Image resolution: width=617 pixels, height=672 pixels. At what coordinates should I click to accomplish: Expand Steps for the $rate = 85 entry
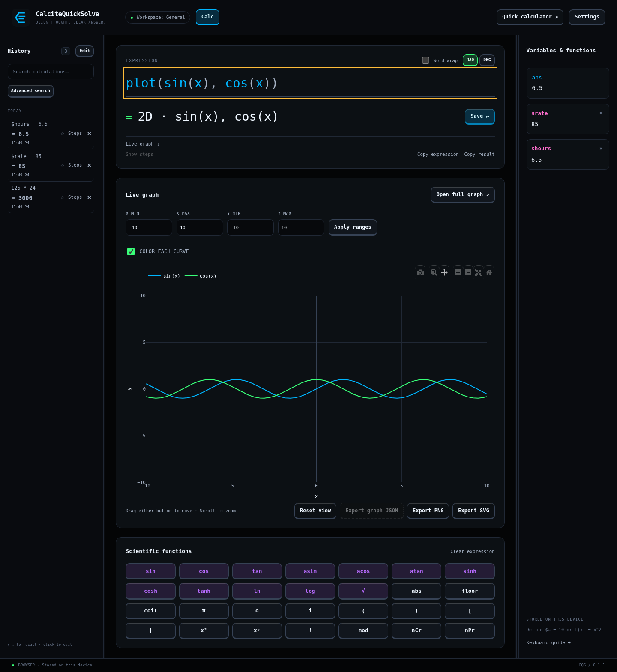[x=75, y=165]
